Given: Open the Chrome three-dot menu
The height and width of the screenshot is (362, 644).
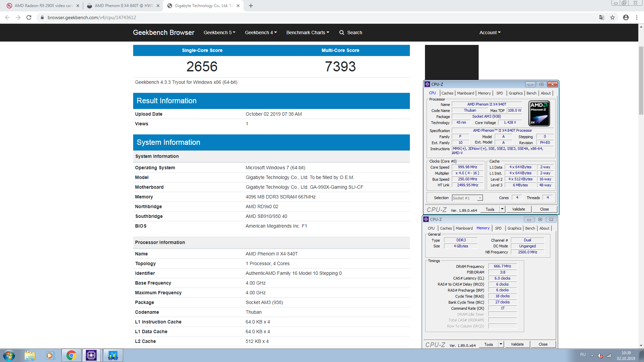Looking at the screenshot, I should 637,17.
